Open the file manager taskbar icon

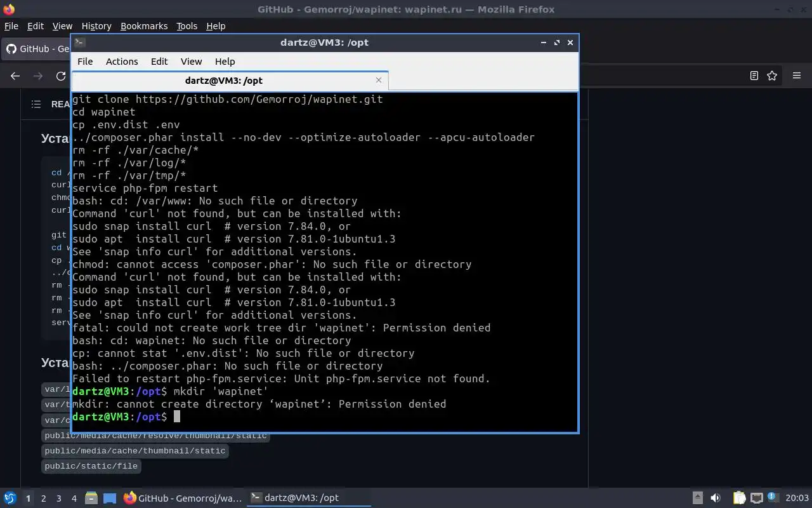tap(91, 498)
